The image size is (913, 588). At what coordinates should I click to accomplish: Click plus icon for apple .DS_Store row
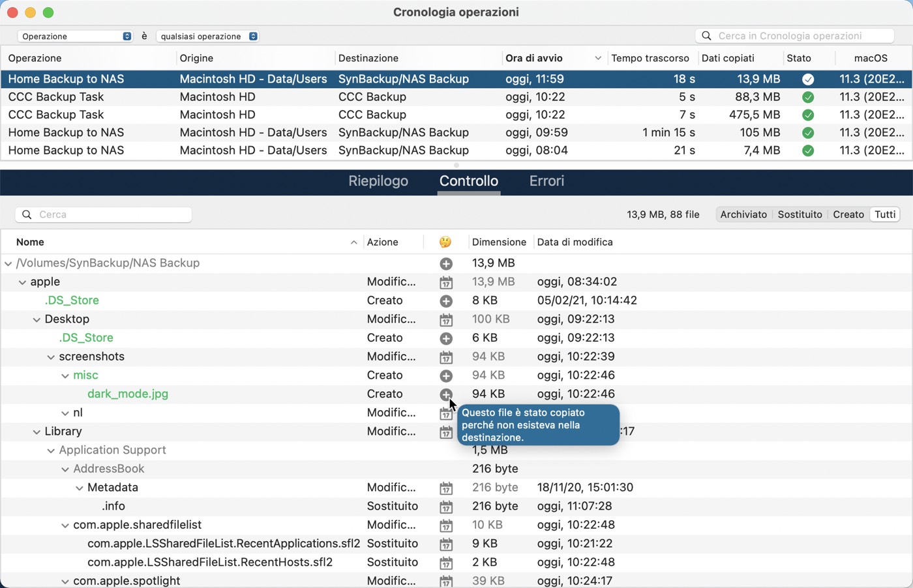446,301
